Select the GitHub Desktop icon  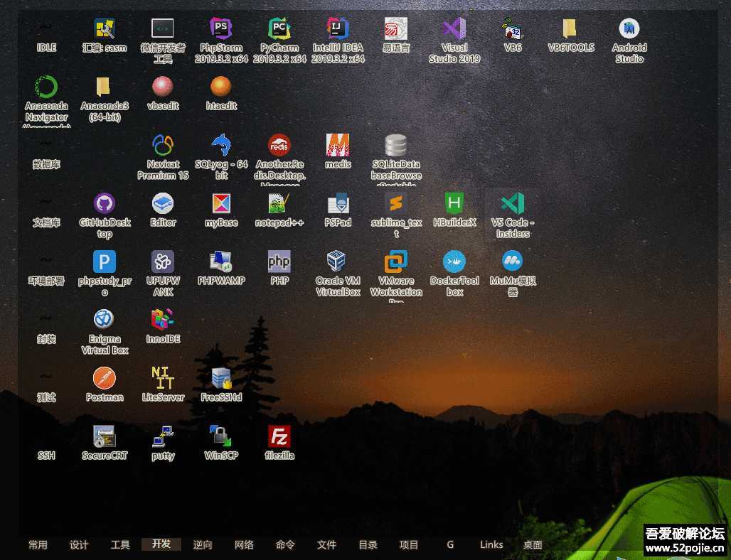pyautogui.click(x=105, y=205)
